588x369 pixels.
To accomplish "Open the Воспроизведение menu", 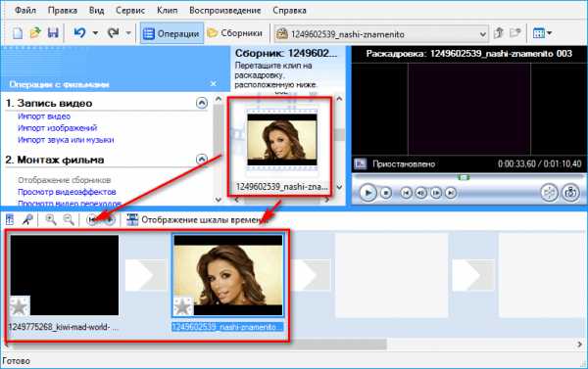I will (225, 10).
